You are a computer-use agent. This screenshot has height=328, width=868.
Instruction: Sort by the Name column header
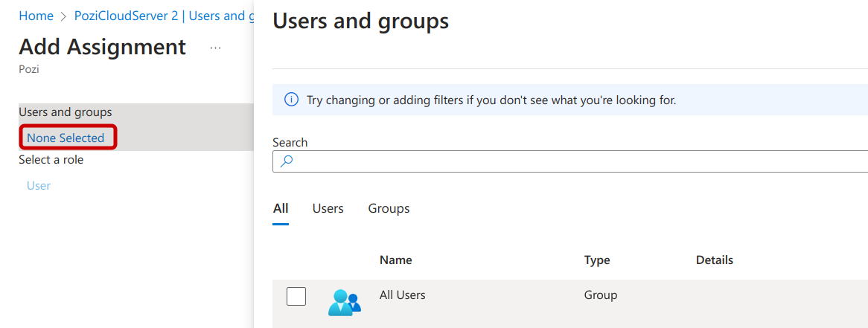pyautogui.click(x=395, y=260)
